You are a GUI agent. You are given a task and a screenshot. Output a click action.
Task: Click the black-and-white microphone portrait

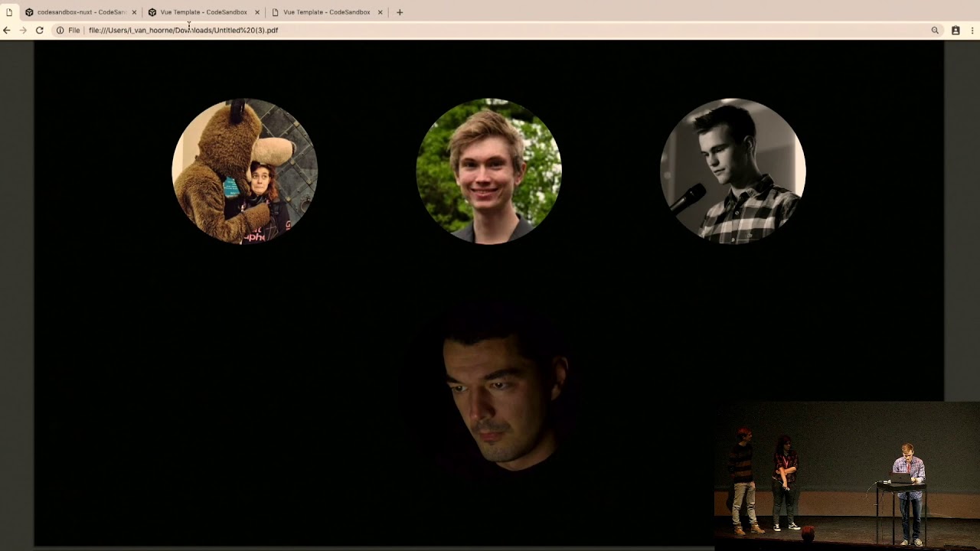pyautogui.click(x=733, y=171)
